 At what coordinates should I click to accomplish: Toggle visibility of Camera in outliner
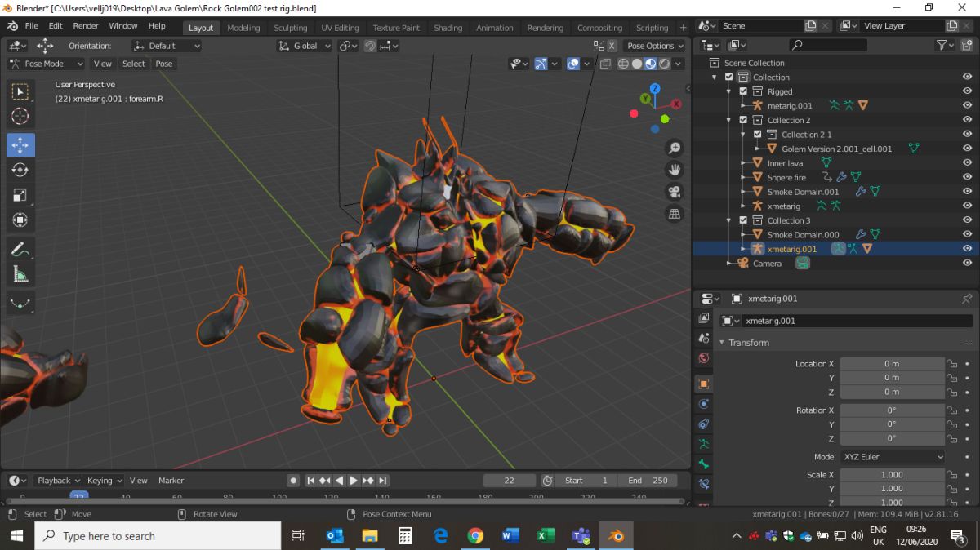pos(967,263)
